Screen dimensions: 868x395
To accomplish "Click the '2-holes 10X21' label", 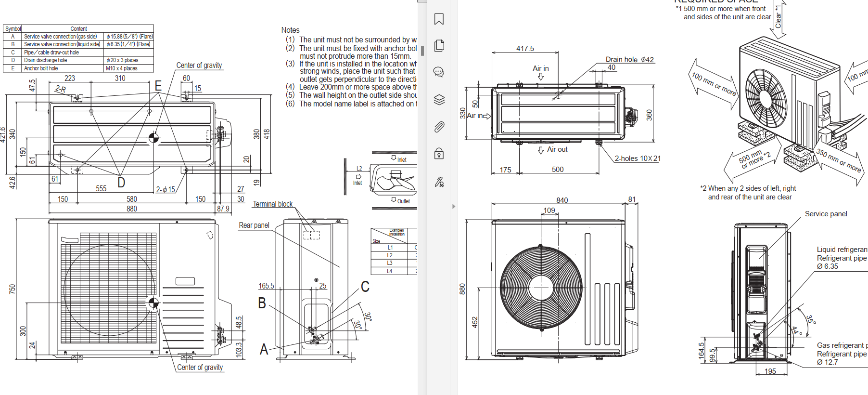I will (x=638, y=158).
